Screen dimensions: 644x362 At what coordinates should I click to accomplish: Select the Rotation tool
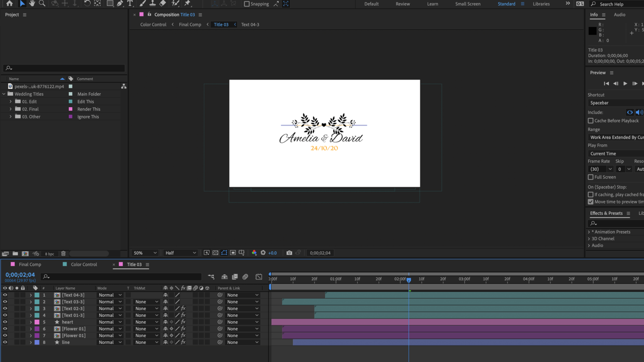pyautogui.click(x=88, y=4)
